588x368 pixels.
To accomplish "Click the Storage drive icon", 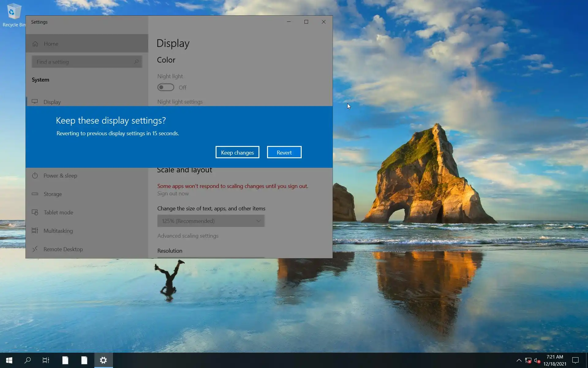I will click(35, 194).
